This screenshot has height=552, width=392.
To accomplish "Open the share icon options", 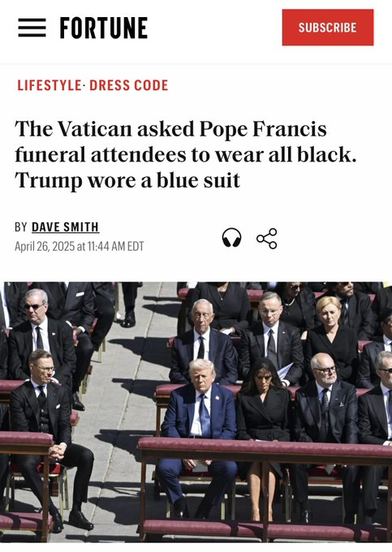I will coord(267,239).
